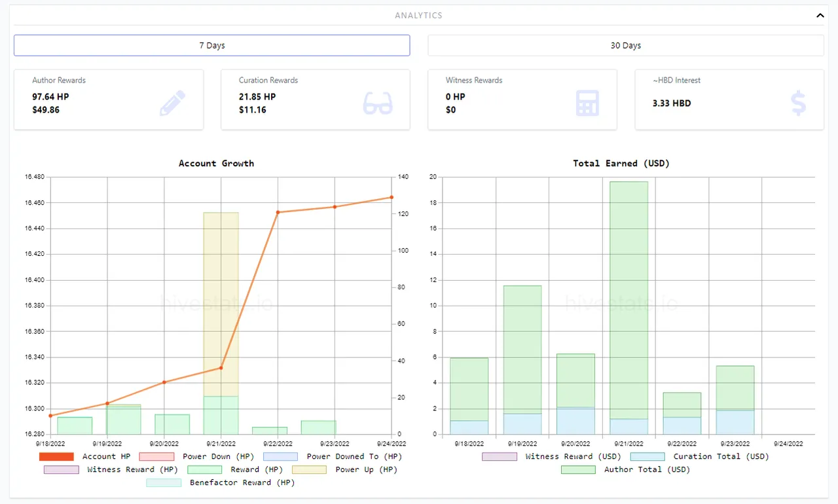This screenshot has width=838, height=504.
Task: Click the calculator icon in Witness Rewards
Action: [x=587, y=103]
